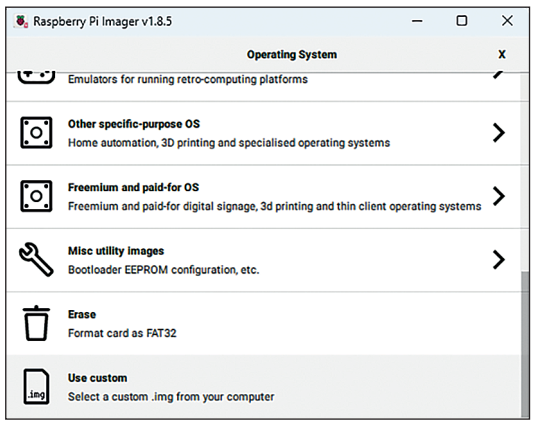Screen dimensions: 535x427
Task: Click the wrench icon for Misc utility images
Action: pos(36,259)
